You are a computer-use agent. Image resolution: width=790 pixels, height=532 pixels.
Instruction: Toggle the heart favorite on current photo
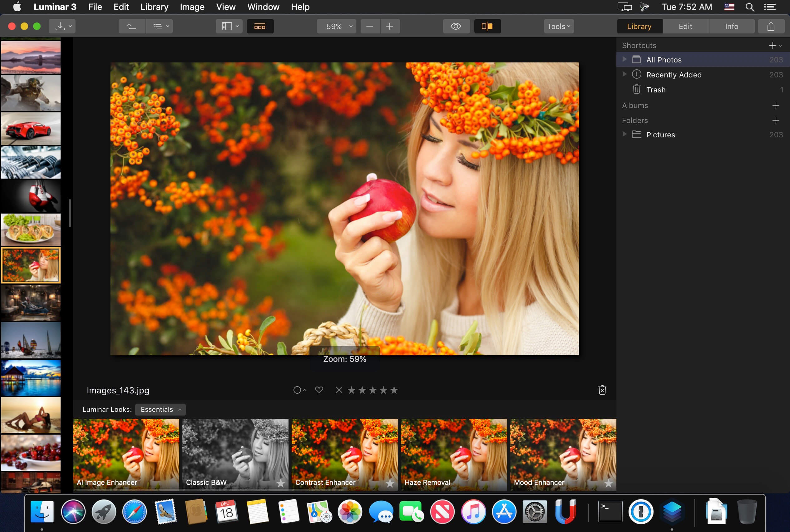(x=319, y=390)
